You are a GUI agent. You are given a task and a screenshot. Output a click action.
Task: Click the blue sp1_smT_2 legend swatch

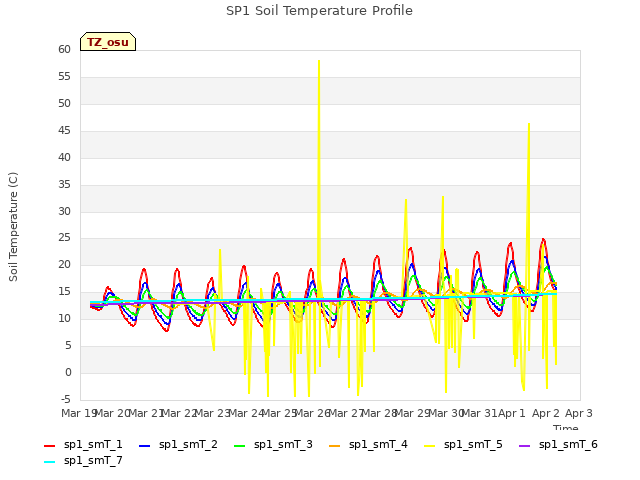144,446
